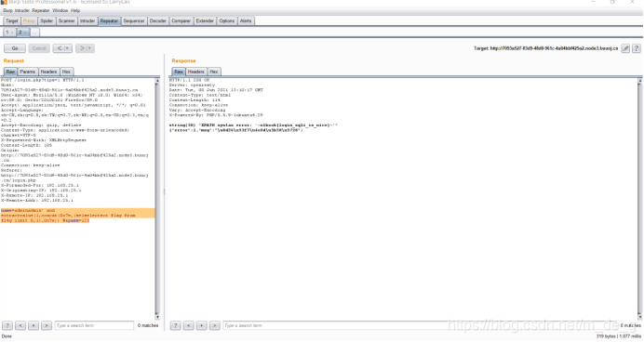The width and height of the screenshot is (644, 342).
Task: Click the HTTP/1.1 200 OK status line
Action: click(189, 80)
